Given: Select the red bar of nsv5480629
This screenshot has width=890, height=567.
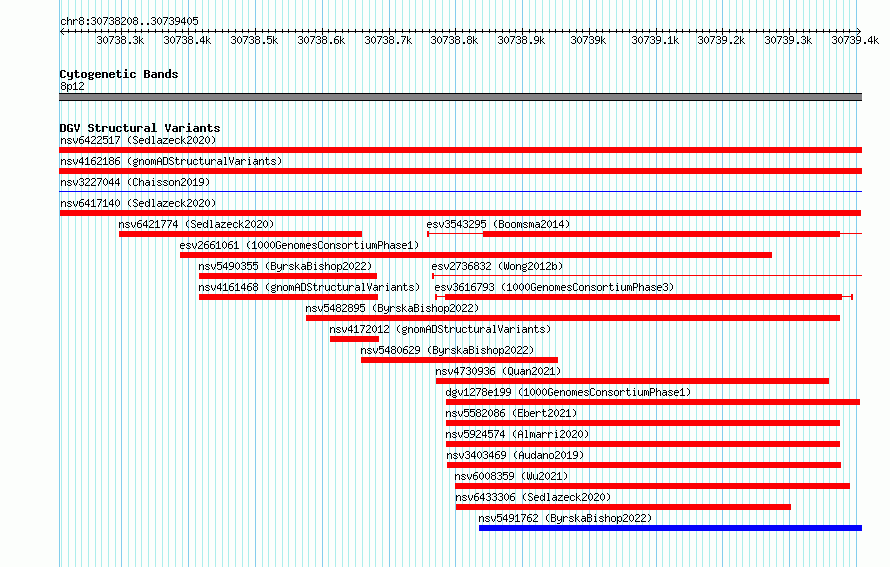Looking at the screenshot, I should pos(459,360).
